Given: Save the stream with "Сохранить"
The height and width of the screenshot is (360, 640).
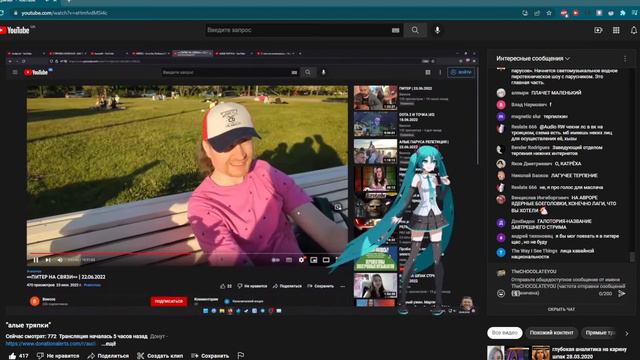Looking at the screenshot, I should point(210,356).
